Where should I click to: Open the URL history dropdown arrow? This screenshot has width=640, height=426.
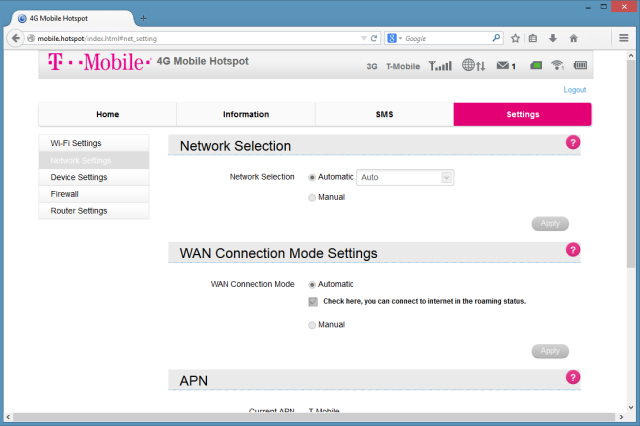(364, 38)
